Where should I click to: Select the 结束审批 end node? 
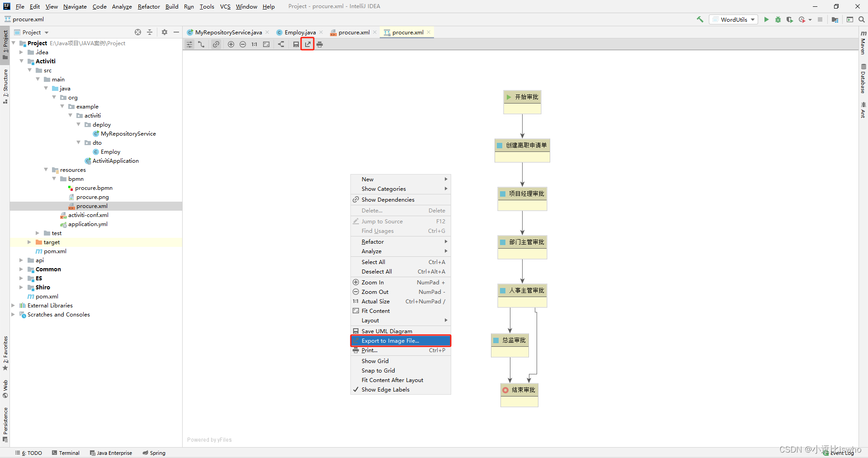(x=519, y=395)
